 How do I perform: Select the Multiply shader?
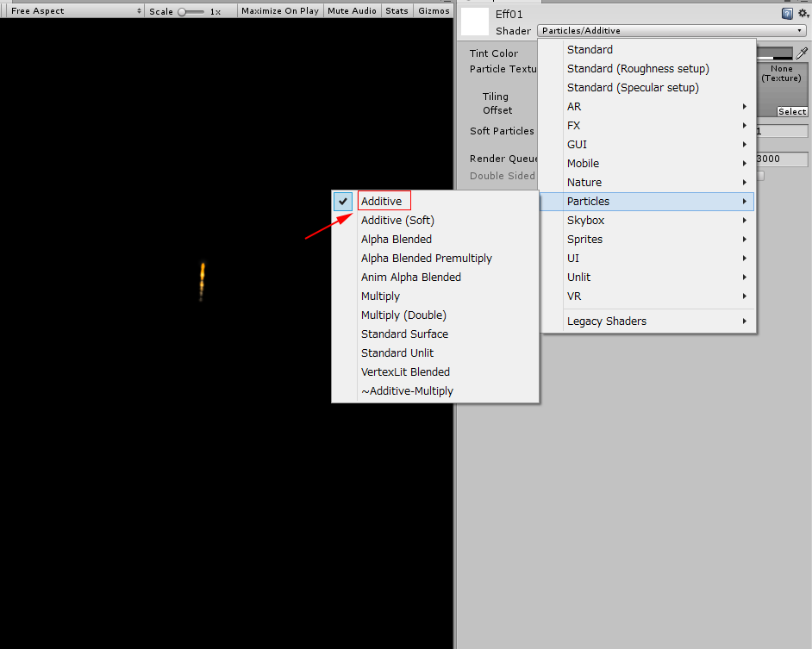[435, 296]
